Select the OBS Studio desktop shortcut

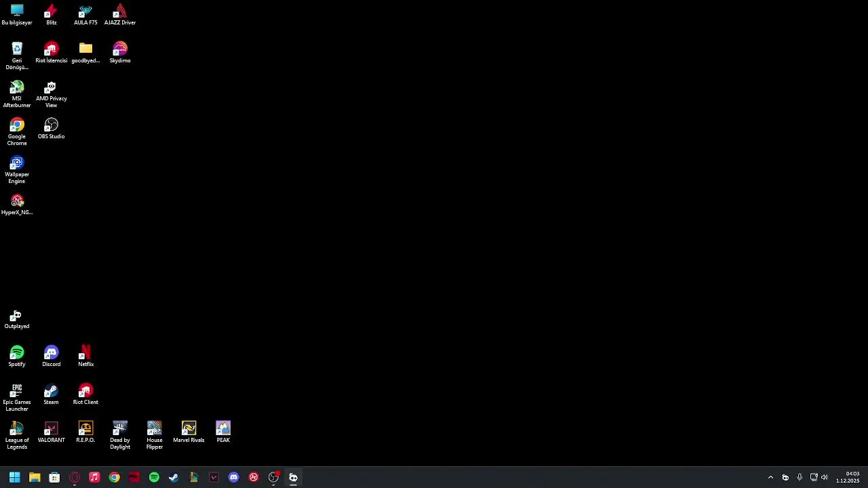click(52, 129)
